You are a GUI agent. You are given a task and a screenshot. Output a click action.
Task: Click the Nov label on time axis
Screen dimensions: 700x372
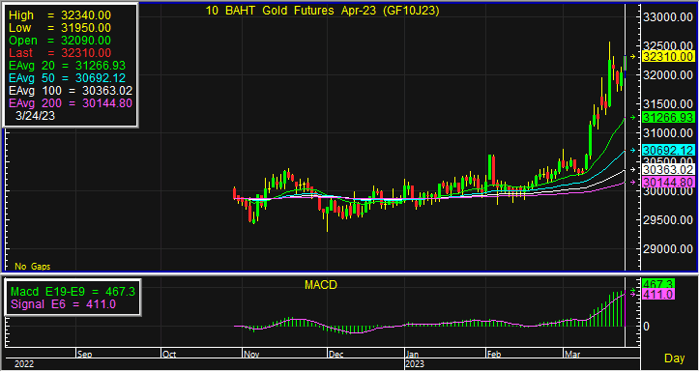pos(251,355)
